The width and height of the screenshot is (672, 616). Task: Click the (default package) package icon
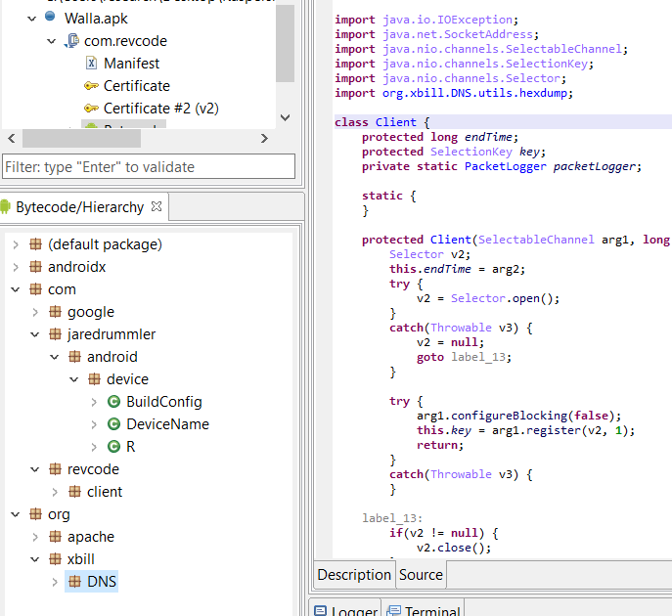point(35,244)
